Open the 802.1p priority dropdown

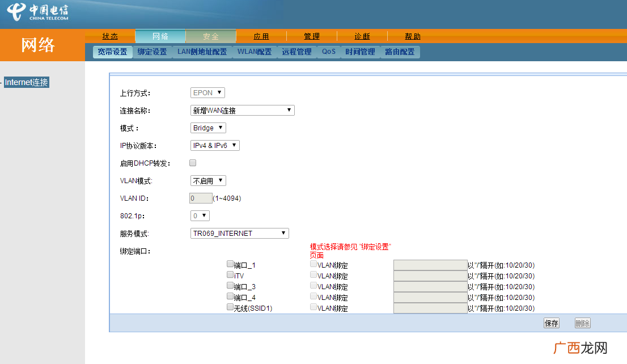(200, 216)
